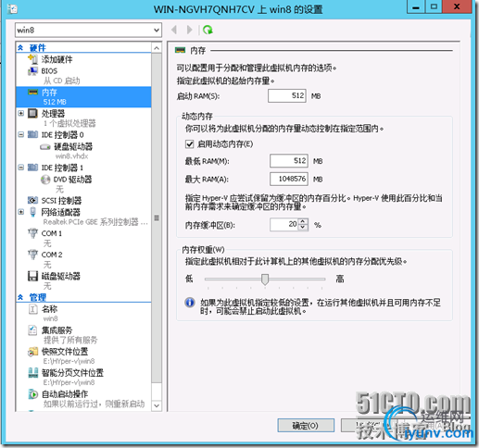Click the hard drive (硬盘驱动器) icon
This screenshot has width=479, height=448.
(45, 147)
